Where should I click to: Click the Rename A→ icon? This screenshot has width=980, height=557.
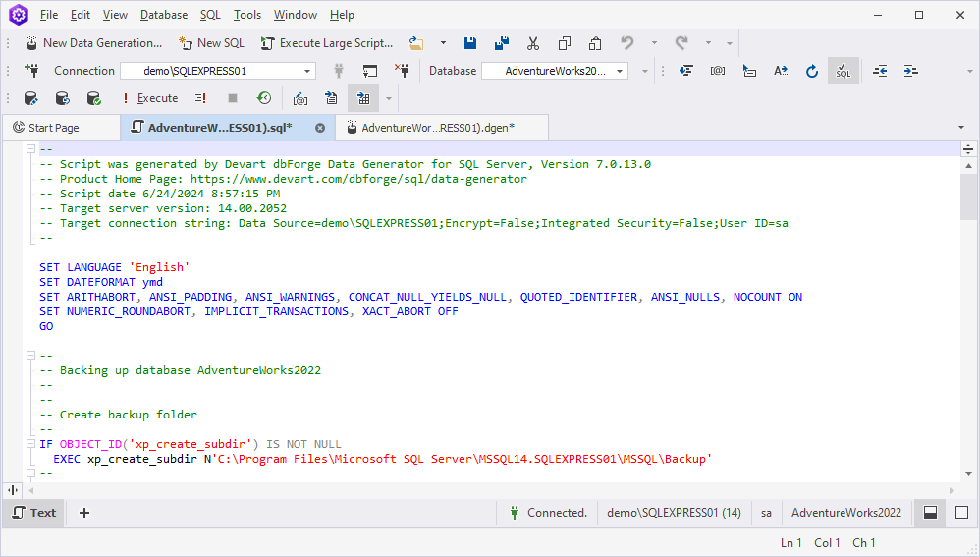click(781, 71)
